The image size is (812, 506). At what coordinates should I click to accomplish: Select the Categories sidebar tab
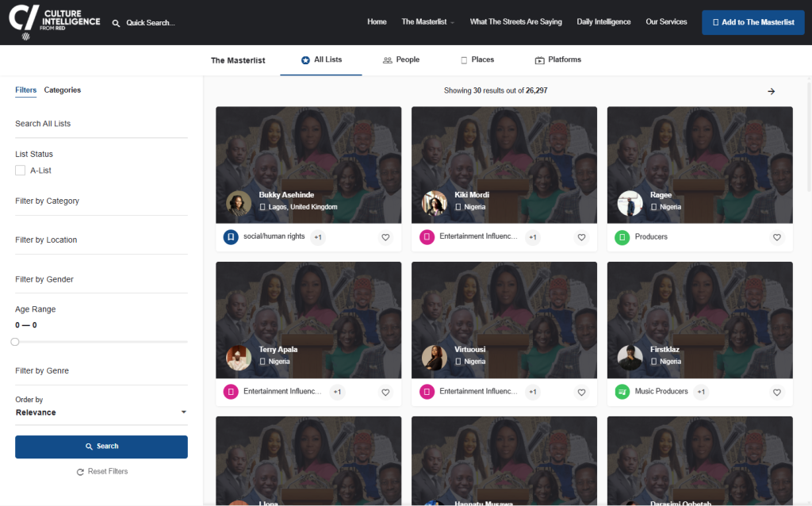[x=62, y=90]
